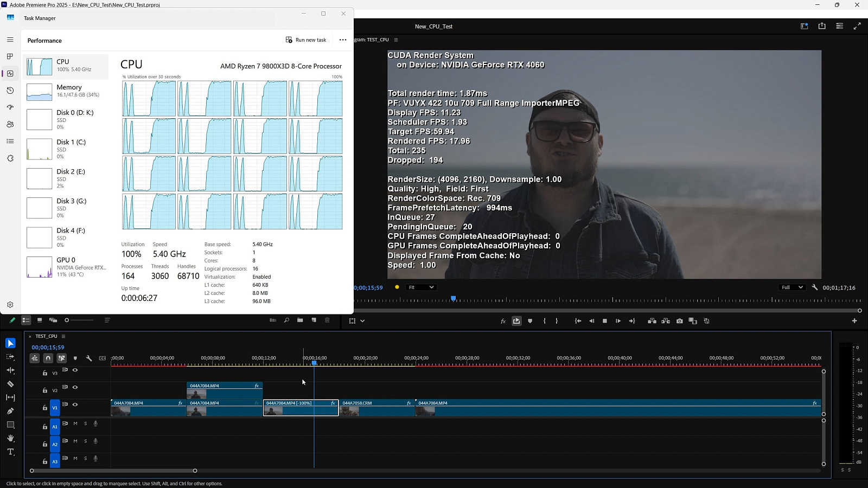
Task: Open Task Manager settings gear
Action: point(10,305)
